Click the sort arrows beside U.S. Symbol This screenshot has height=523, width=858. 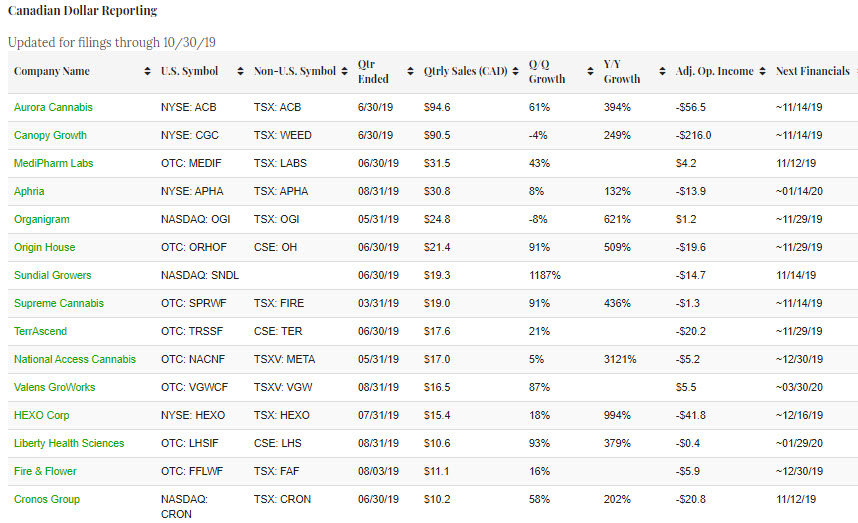pos(241,72)
